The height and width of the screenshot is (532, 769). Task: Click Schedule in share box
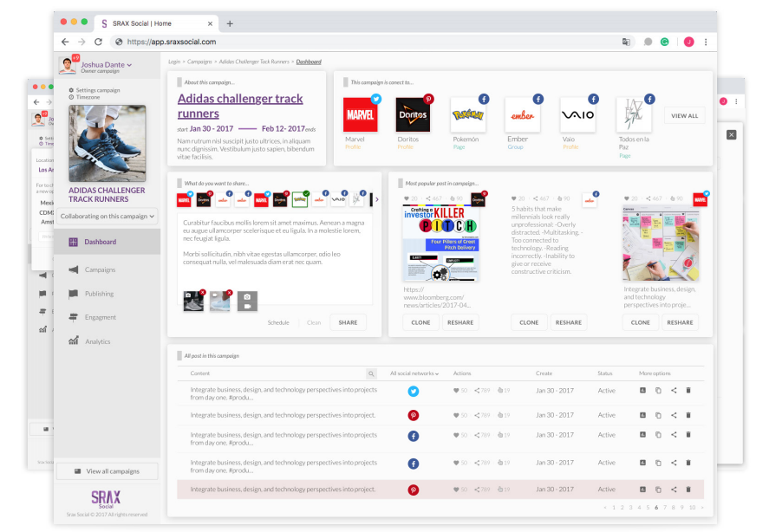[278, 322]
